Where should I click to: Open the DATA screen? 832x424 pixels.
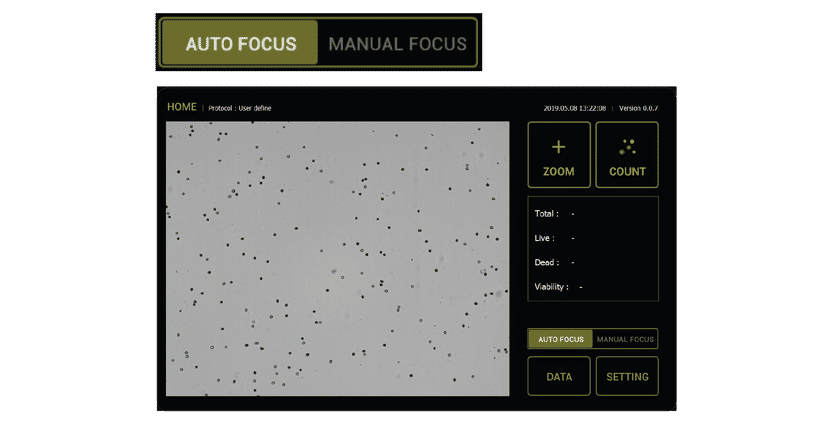coord(559,377)
